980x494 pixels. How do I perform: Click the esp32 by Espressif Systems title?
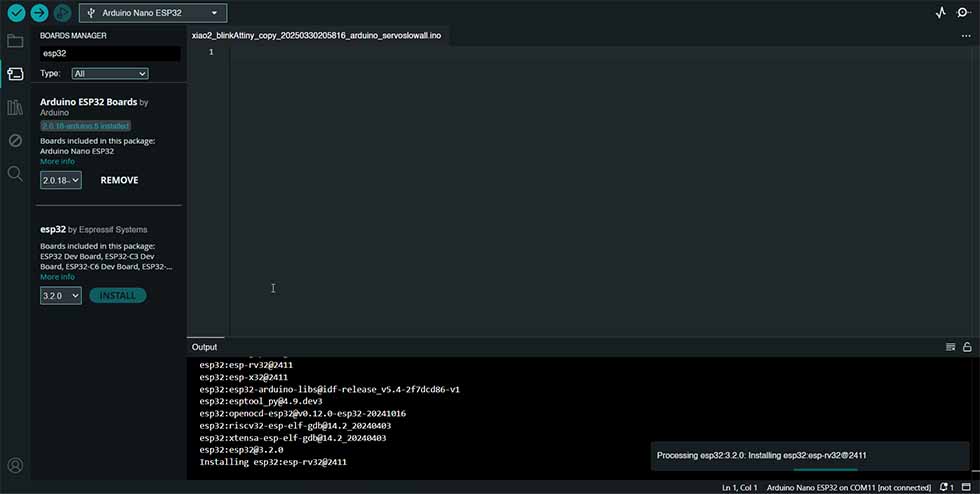tap(94, 229)
